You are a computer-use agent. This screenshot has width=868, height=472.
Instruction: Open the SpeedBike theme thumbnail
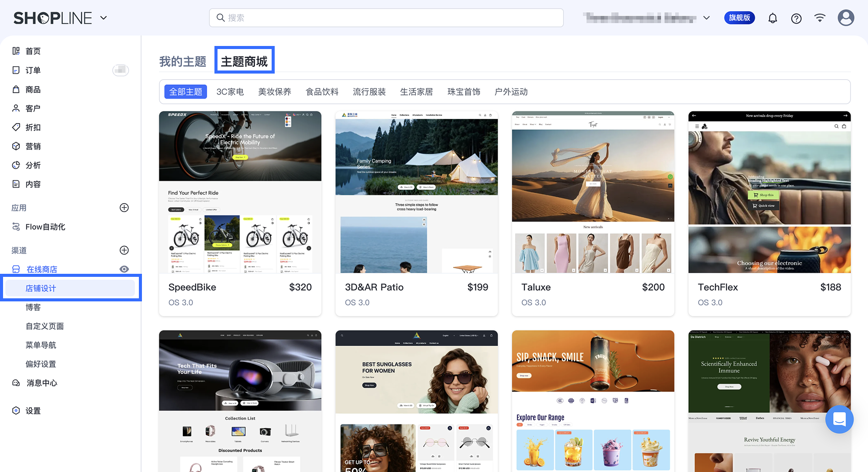pos(240,192)
